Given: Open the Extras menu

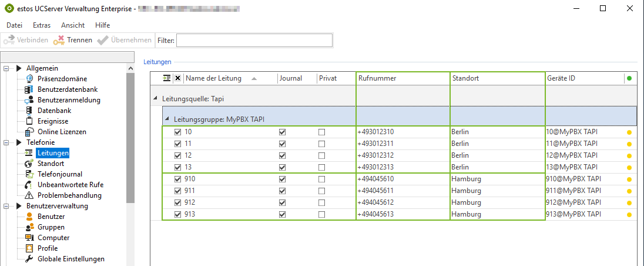Looking at the screenshot, I should (x=42, y=25).
